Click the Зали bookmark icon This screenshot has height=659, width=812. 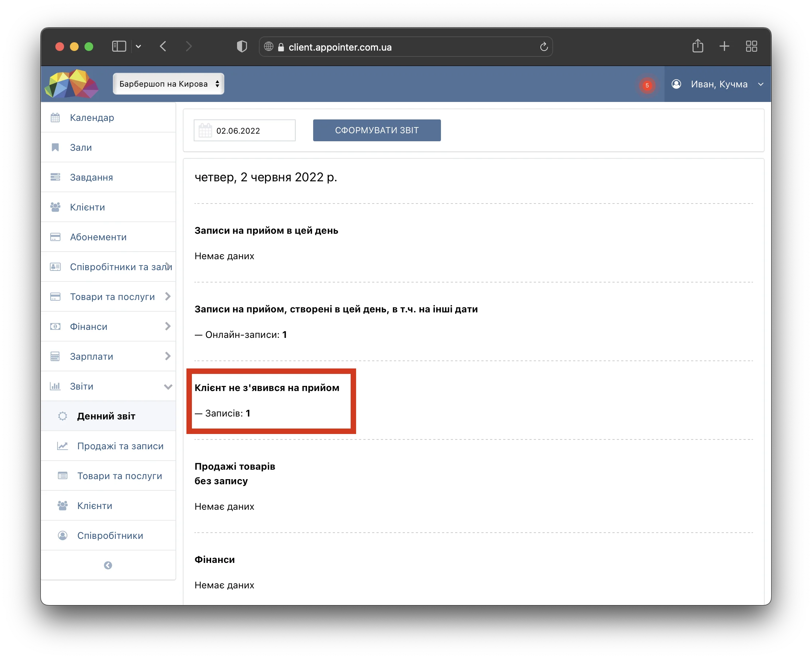click(55, 147)
